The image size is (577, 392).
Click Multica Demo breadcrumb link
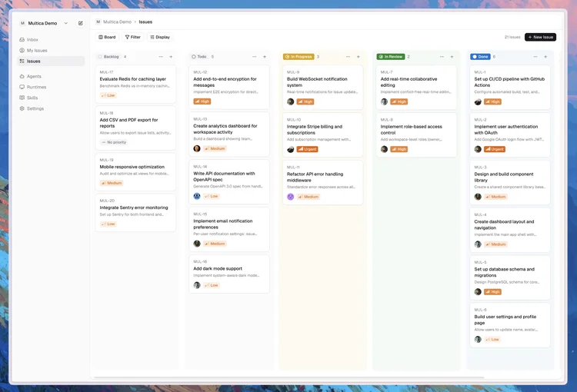click(117, 22)
